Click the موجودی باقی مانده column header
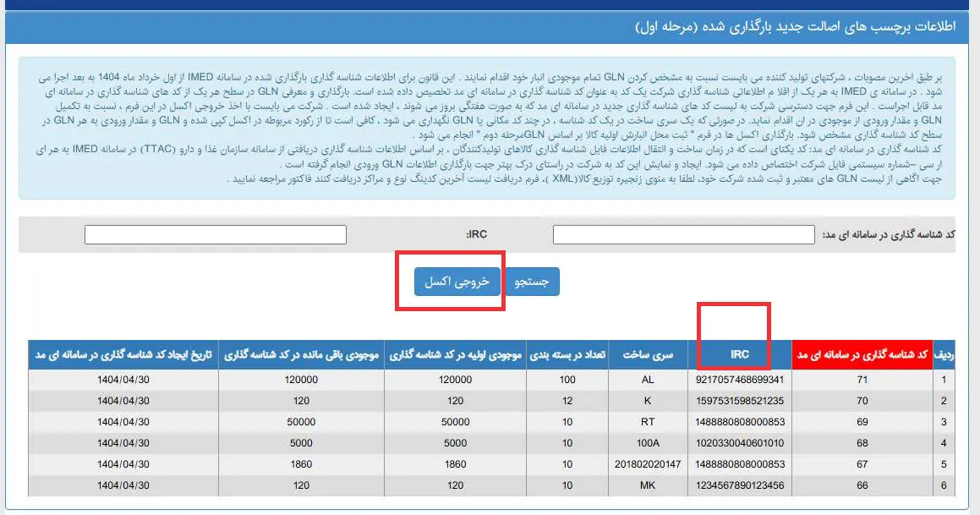This screenshot has width=980, height=515. 301,355
